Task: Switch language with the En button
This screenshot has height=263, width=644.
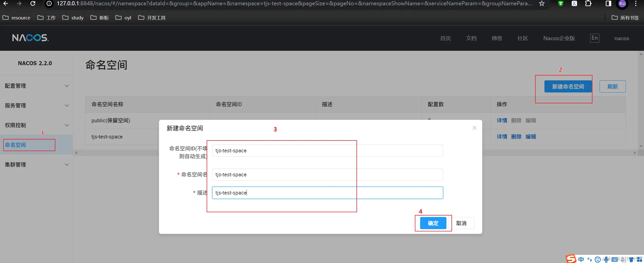Action: pos(594,38)
